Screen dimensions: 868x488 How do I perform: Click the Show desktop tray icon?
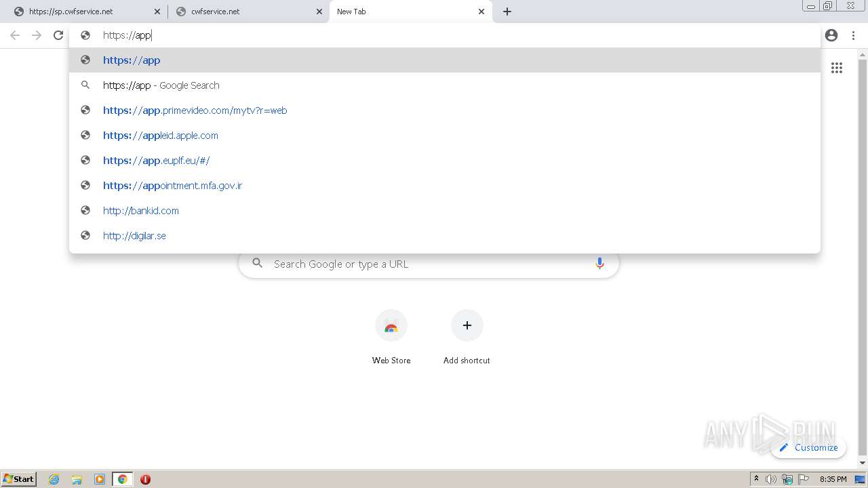click(860, 479)
